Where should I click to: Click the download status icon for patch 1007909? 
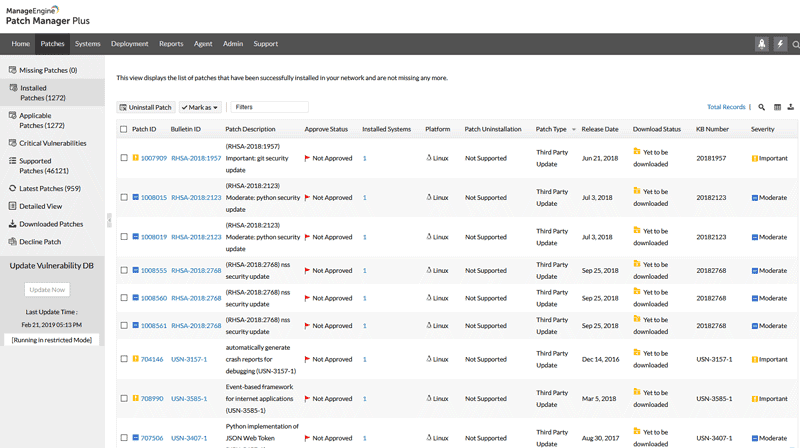[x=637, y=151]
